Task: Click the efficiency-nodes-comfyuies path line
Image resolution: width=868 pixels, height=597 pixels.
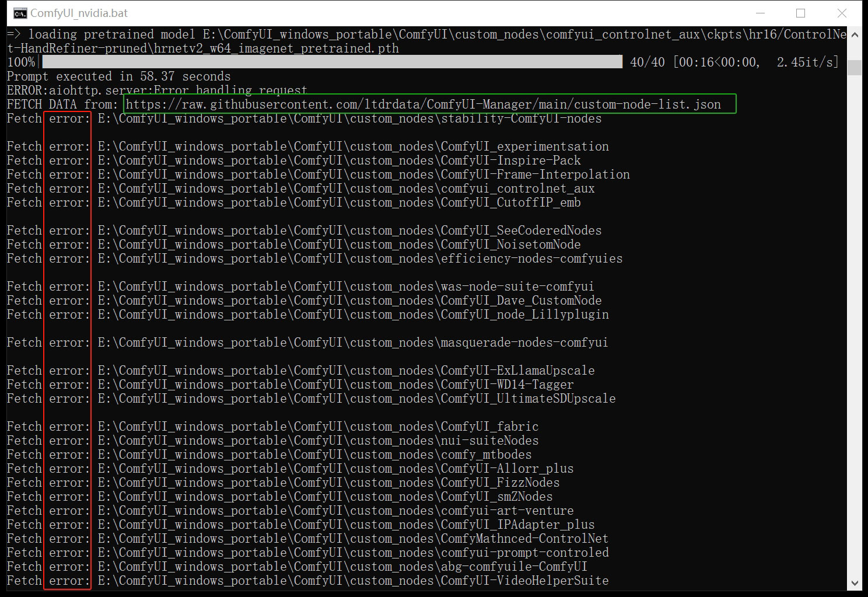Action: (x=314, y=259)
